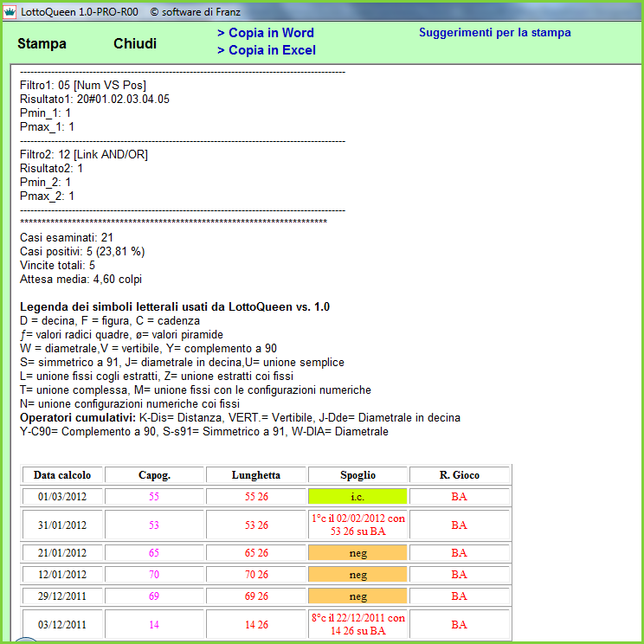Click the Copia in Word link
The width and height of the screenshot is (644, 644).
tap(266, 33)
